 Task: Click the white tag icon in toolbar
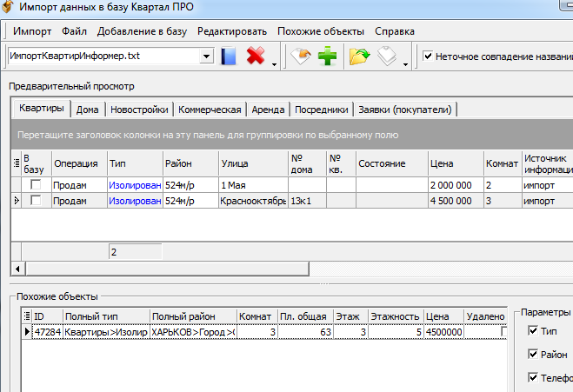tap(387, 56)
